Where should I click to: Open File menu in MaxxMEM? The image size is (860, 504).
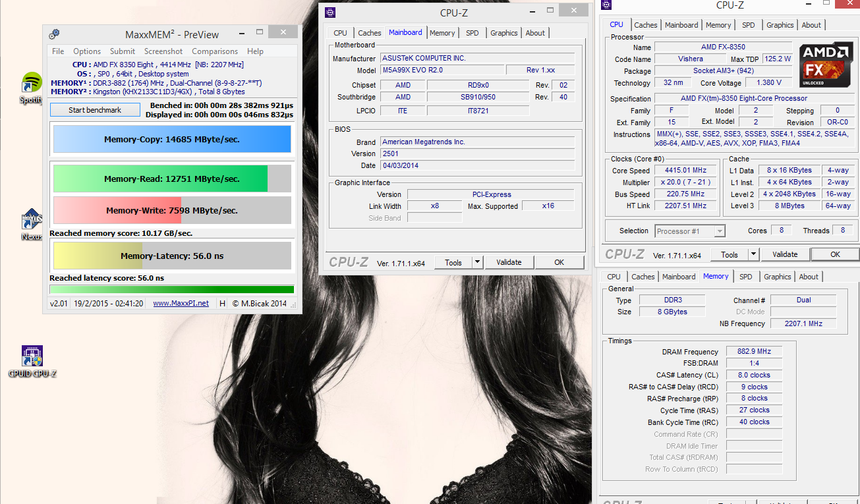[58, 51]
